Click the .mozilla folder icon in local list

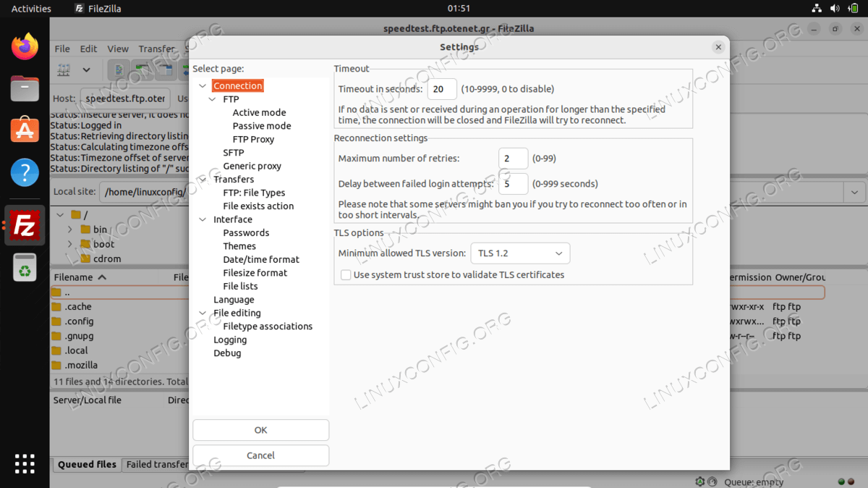point(56,365)
